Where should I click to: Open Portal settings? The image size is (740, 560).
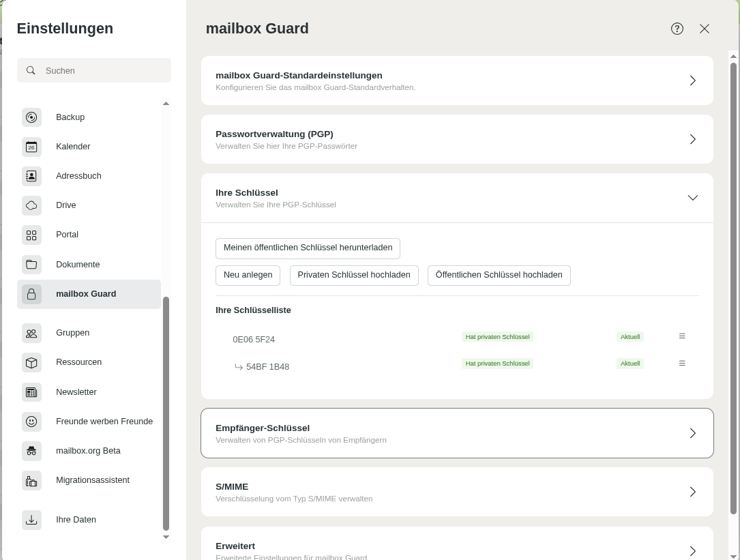click(89, 235)
